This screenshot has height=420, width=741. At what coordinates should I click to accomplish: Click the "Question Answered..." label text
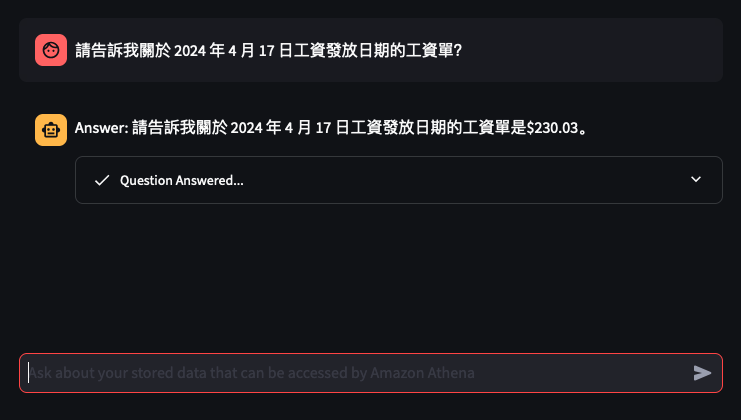click(x=181, y=180)
